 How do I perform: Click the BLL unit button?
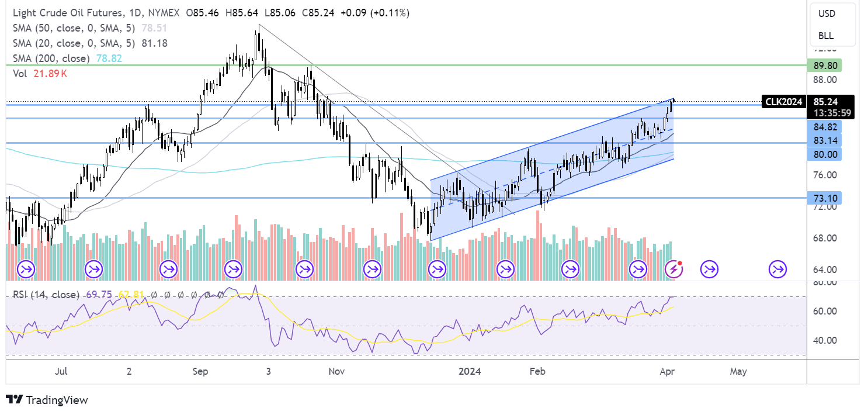point(827,35)
